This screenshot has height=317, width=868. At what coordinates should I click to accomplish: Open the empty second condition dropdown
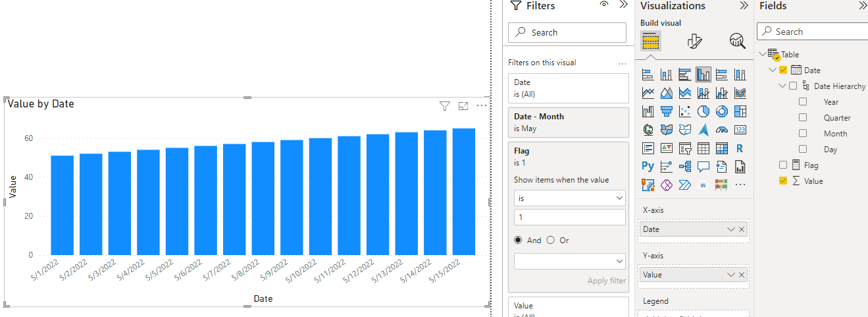pyautogui.click(x=570, y=261)
